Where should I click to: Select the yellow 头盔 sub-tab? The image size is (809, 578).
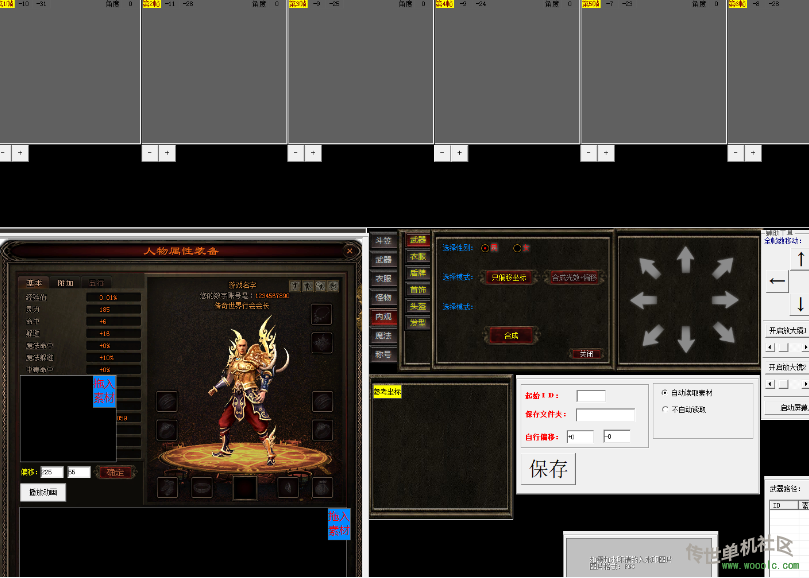[418, 306]
